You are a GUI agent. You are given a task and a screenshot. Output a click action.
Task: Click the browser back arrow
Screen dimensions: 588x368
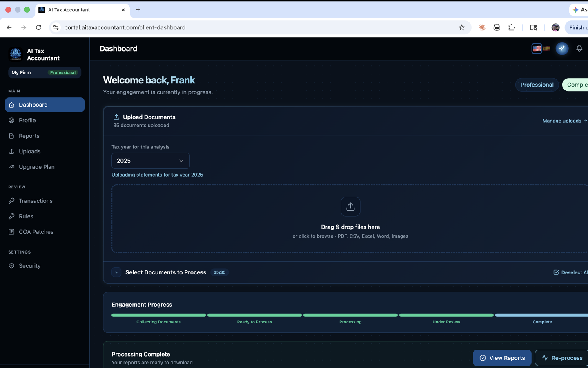coord(9,27)
